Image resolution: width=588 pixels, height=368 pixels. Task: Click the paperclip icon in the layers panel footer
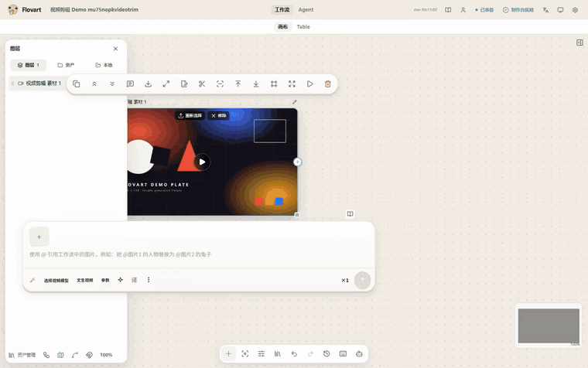[89, 355]
